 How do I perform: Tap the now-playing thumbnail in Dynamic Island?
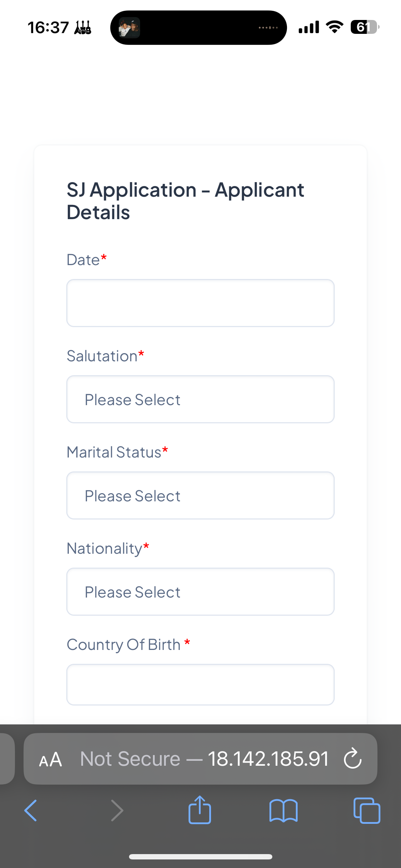coord(129,27)
